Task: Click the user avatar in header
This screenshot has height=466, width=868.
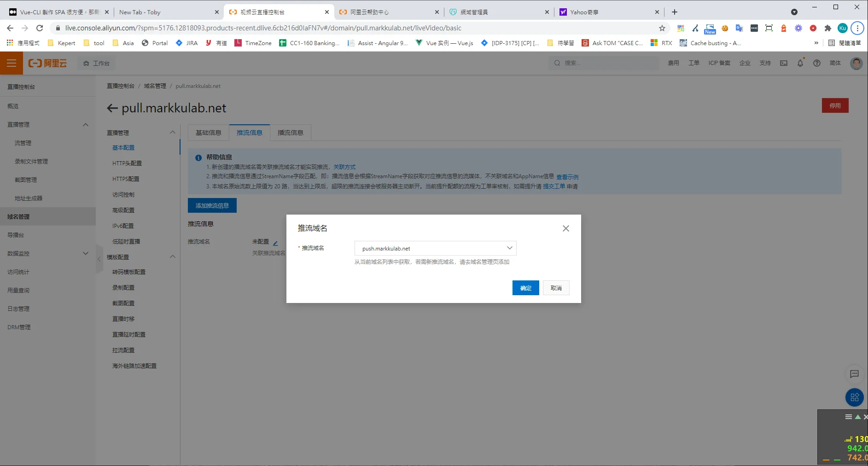Action: [856, 63]
